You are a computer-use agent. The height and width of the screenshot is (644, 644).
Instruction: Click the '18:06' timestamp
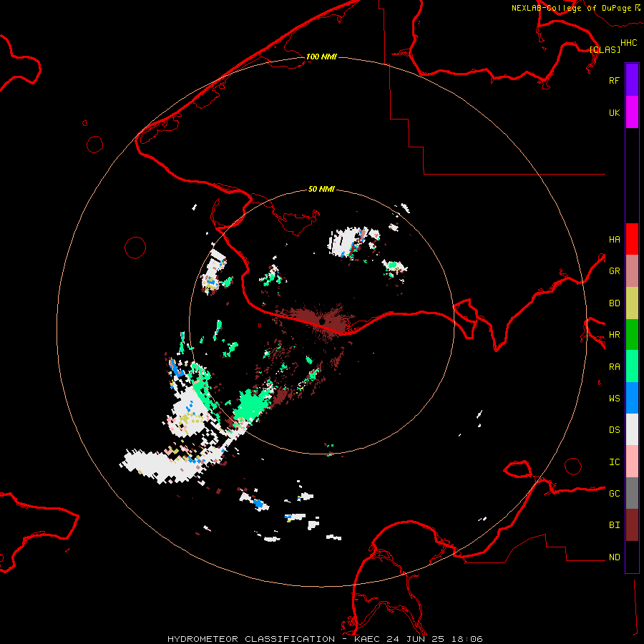(467, 639)
